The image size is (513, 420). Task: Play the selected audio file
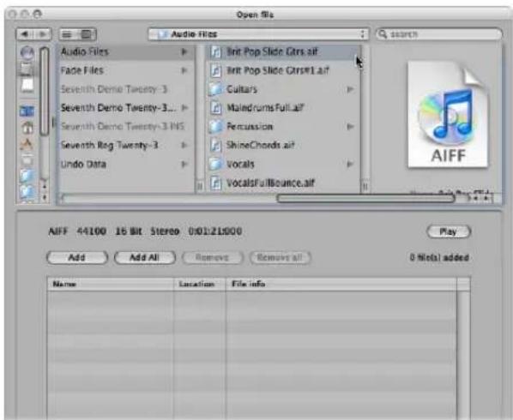(449, 231)
